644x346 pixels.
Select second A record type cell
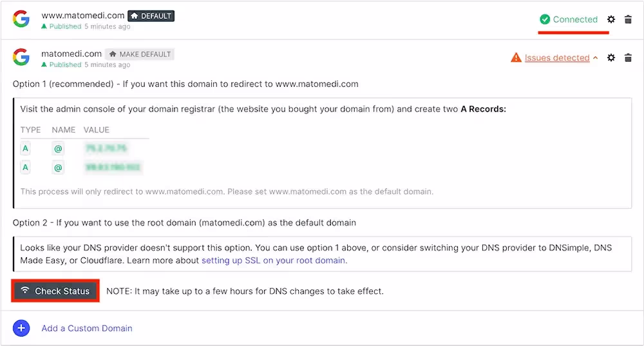26,168
